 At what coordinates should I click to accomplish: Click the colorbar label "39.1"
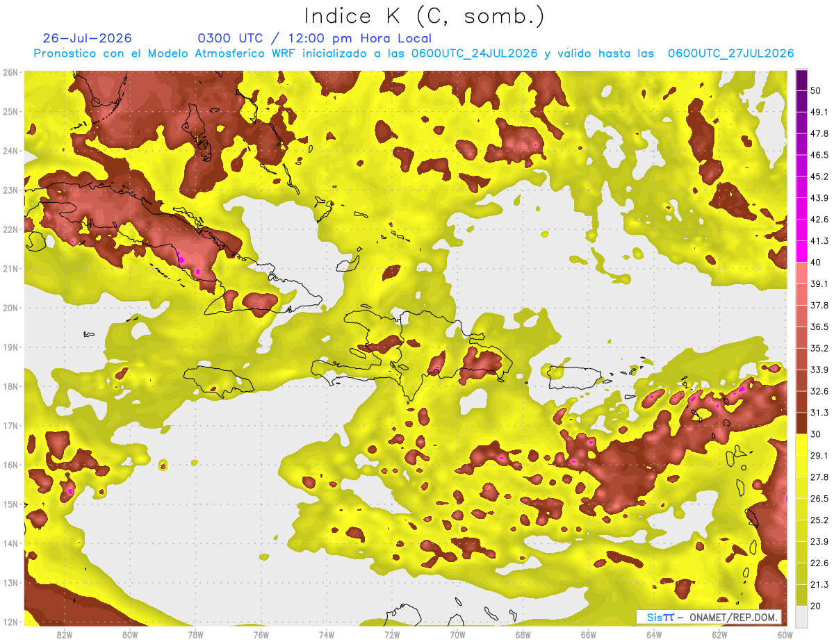[x=819, y=283]
